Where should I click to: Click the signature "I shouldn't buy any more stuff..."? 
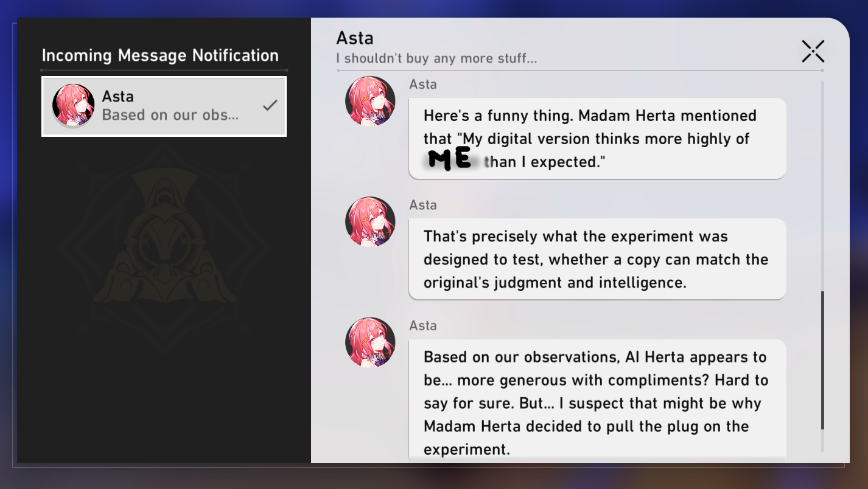pos(436,59)
